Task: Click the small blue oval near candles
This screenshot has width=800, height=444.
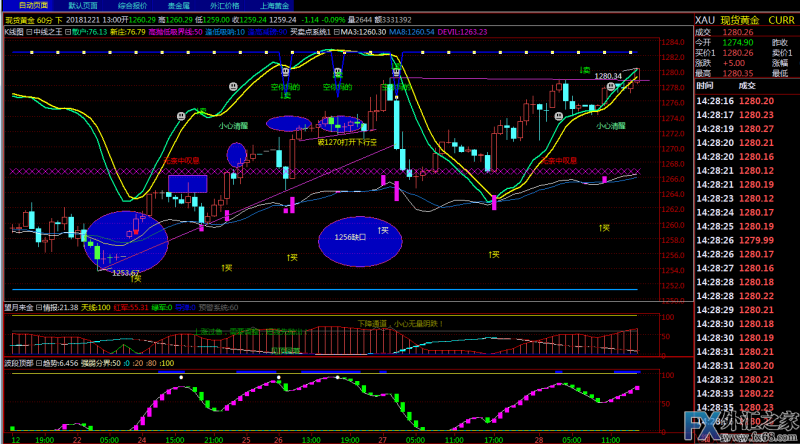Action: point(237,155)
